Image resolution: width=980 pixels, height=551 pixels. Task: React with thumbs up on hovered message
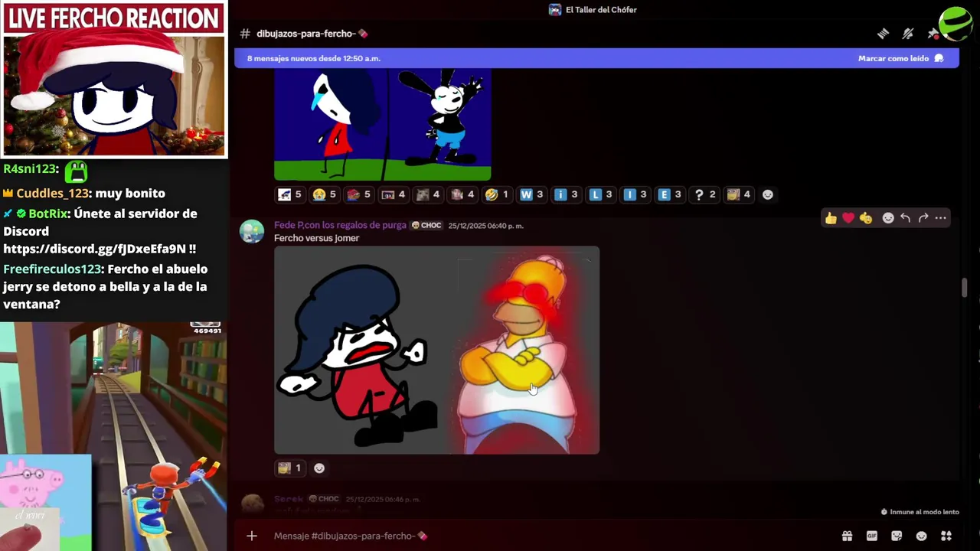(831, 218)
